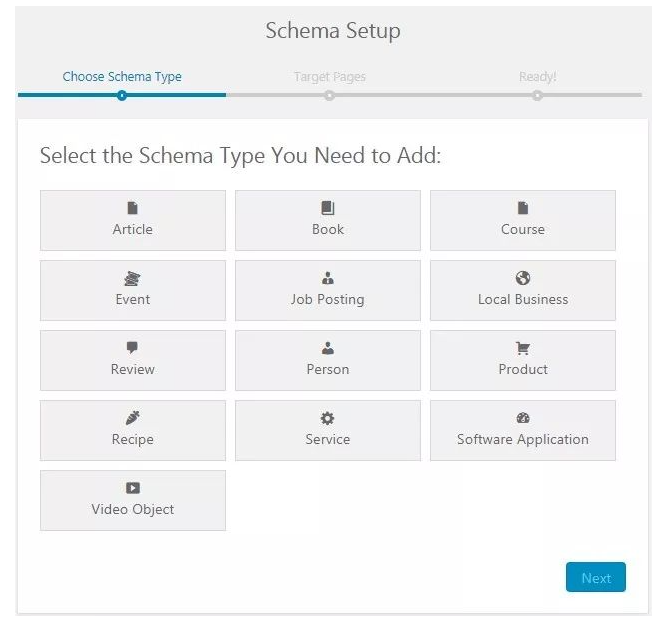The image size is (661, 621).
Task: Click the active Choose Schema Type marker dot
Action: click(122, 96)
